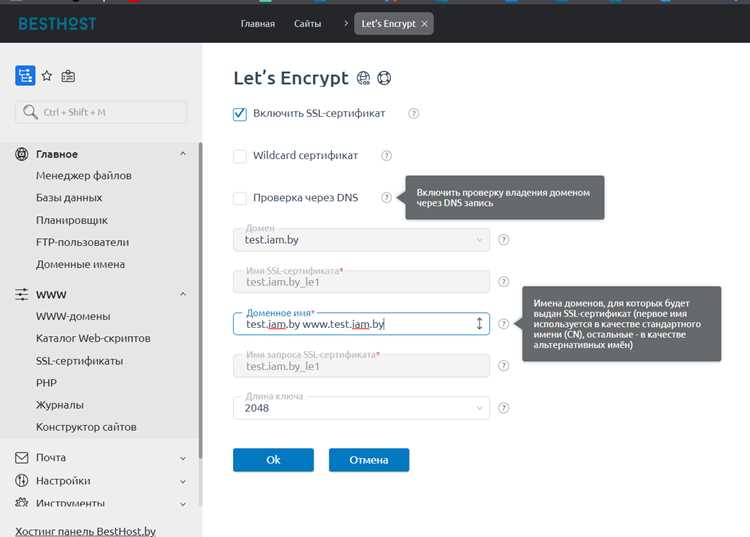750x537 pixels.
Task: Show help for Доменное имя field
Action: point(504,324)
